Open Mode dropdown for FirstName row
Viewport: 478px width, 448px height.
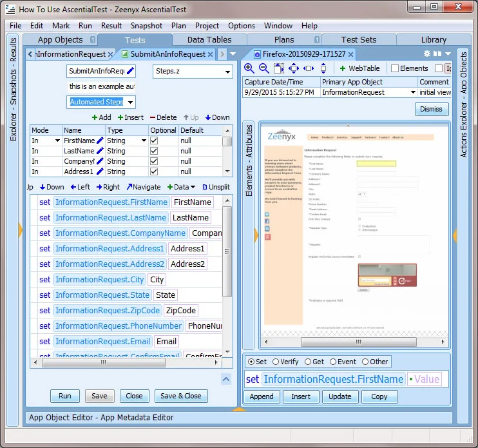click(x=57, y=141)
